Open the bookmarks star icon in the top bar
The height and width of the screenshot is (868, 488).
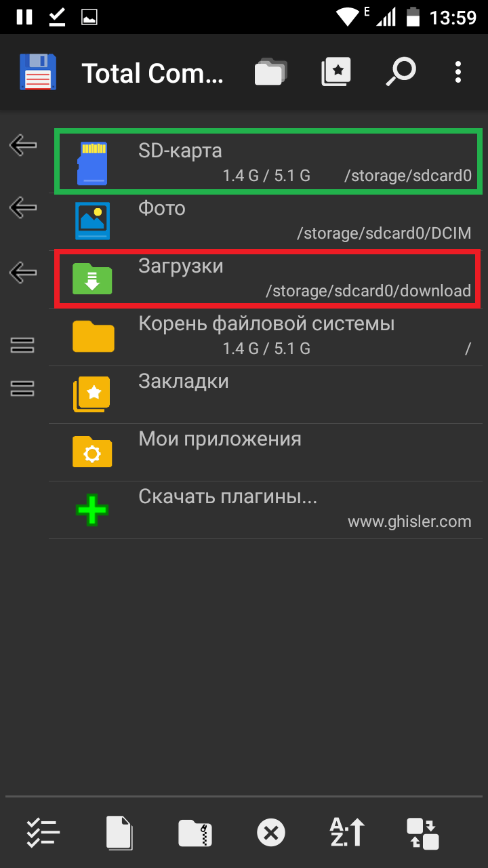(x=336, y=72)
